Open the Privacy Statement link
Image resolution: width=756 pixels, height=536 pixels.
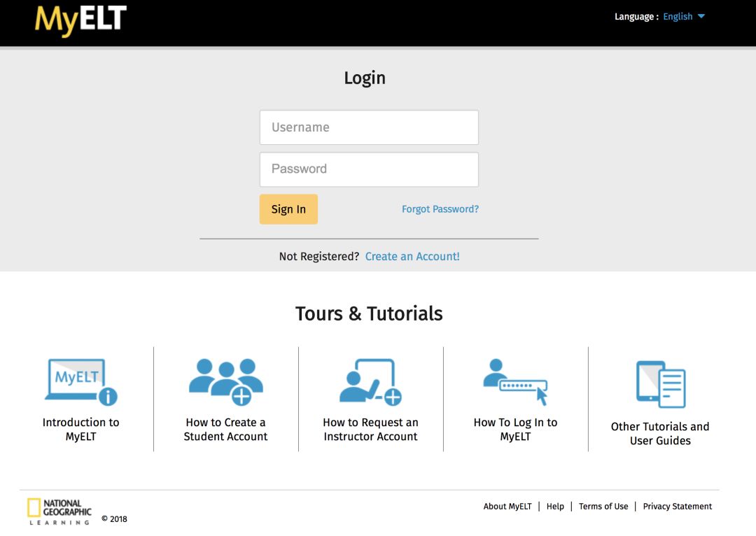pos(677,506)
